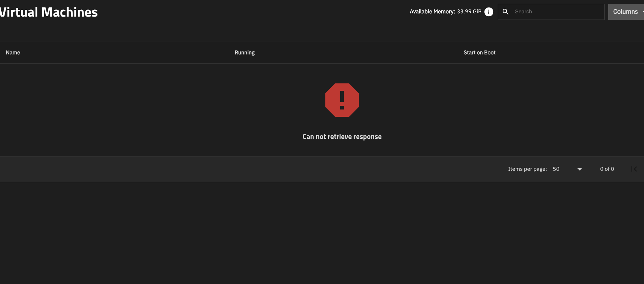Click the Available Memory info icon
Image resolution: width=644 pixels, height=284 pixels.
click(x=489, y=12)
